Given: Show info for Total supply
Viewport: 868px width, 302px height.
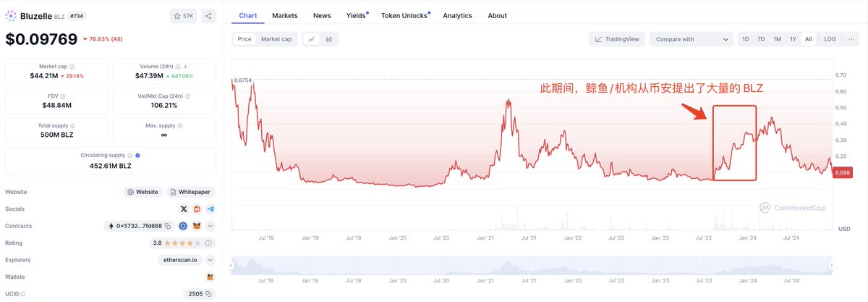Looking at the screenshot, I should [73, 126].
